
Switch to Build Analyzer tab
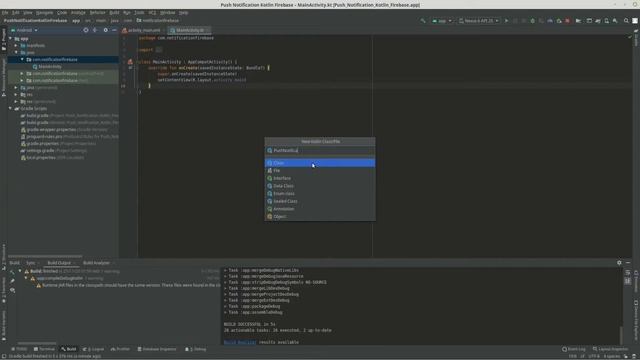coord(96,263)
